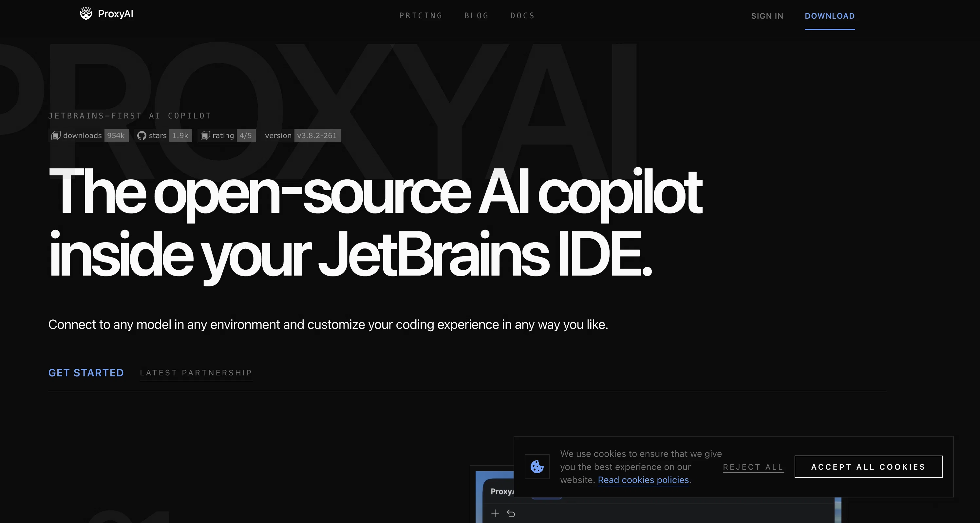Click the ProxyAI mask logo icon
980x523 pixels.
86,14
